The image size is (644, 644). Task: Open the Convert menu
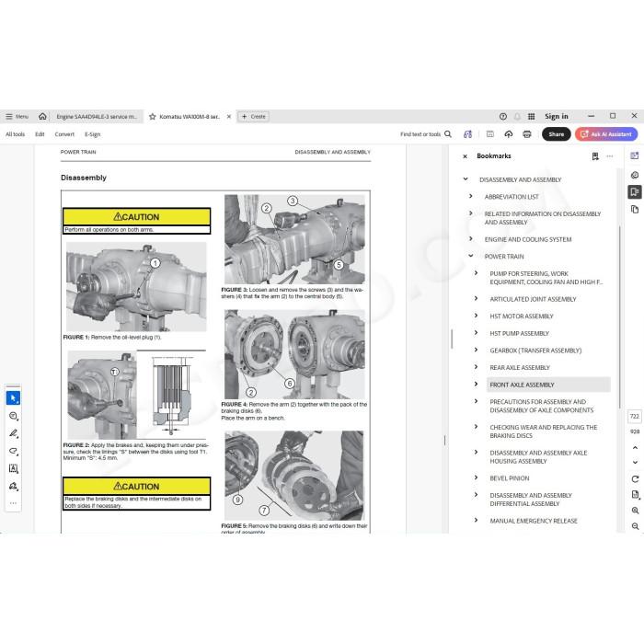pyautogui.click(x=64, y=134)
